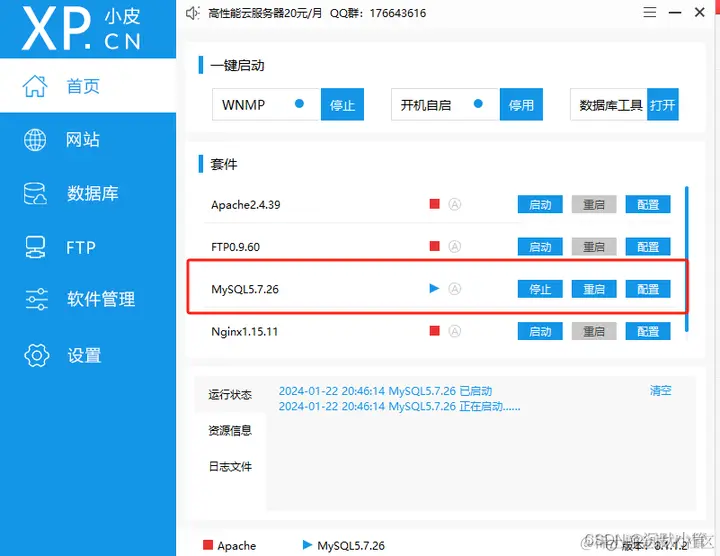
Task: Close the XP.CN window
Action: [699, 12]
